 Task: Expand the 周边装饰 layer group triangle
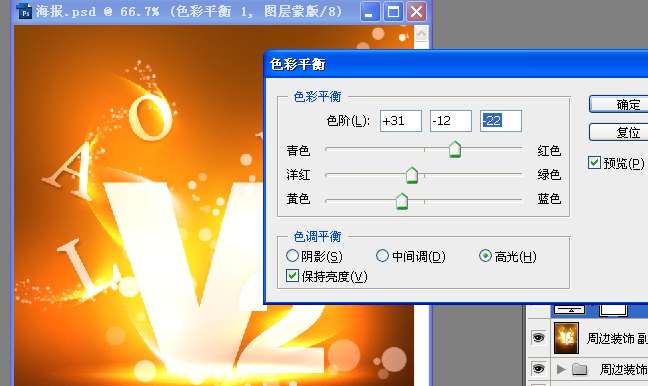561,369
